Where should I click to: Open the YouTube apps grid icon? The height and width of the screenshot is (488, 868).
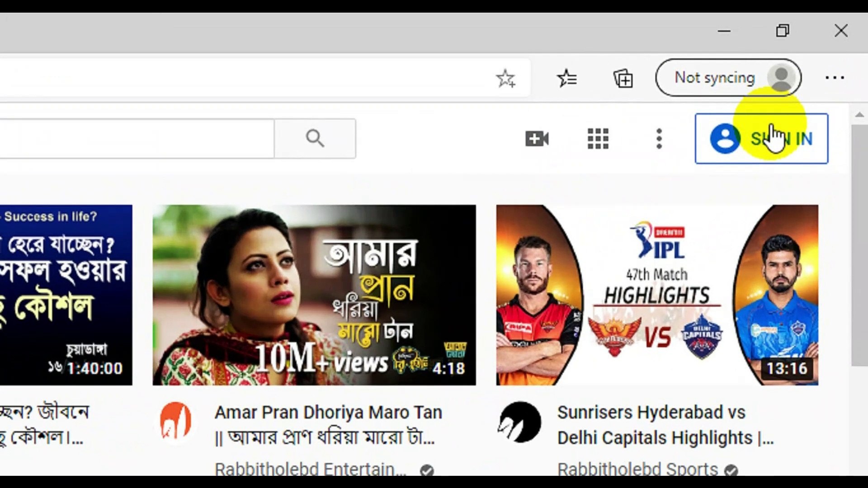tap(598, 139)
